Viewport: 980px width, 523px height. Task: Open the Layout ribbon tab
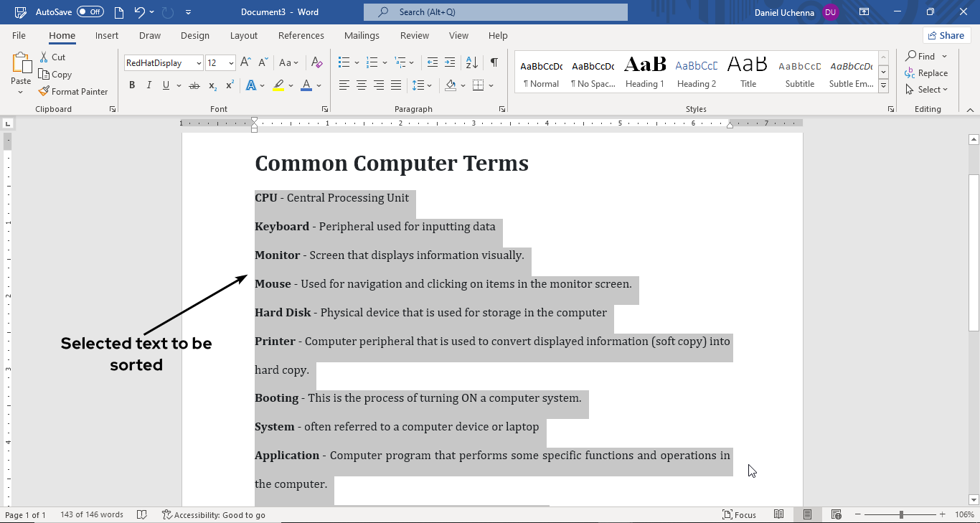(243, 35)
